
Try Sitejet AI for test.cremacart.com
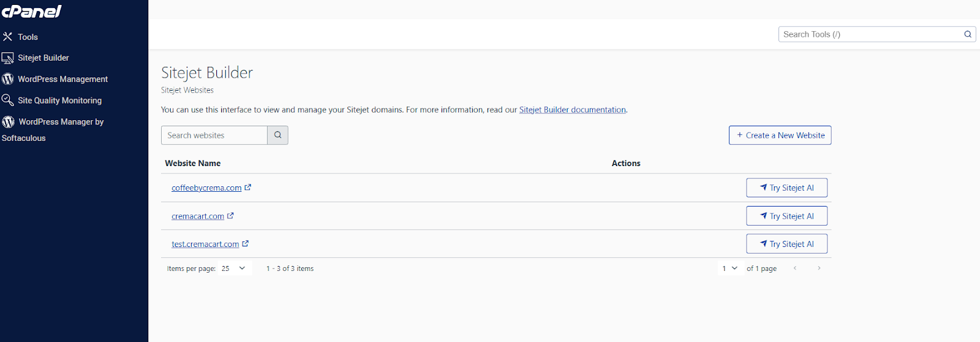tap(786, 244)
